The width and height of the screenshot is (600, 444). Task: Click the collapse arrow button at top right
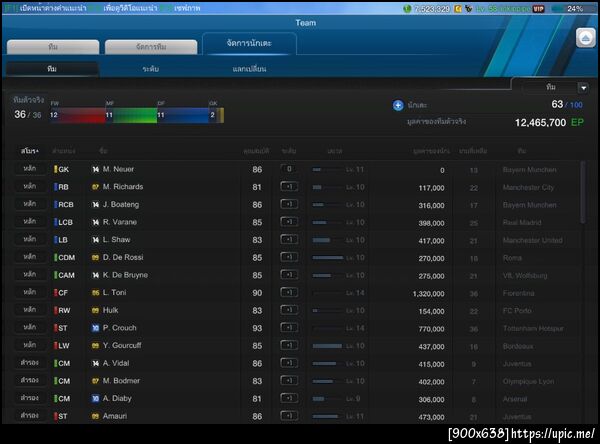585,38
